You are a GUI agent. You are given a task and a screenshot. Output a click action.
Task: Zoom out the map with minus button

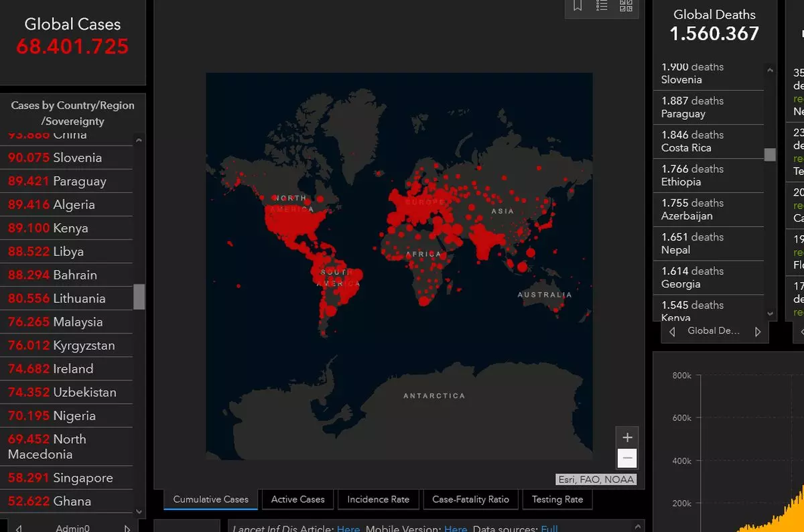[627, 459]
